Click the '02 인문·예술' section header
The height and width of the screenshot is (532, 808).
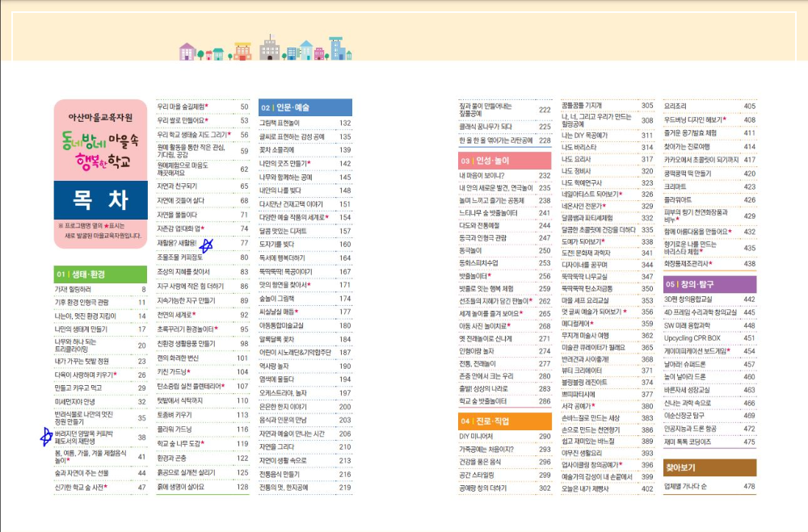point(305,107)
